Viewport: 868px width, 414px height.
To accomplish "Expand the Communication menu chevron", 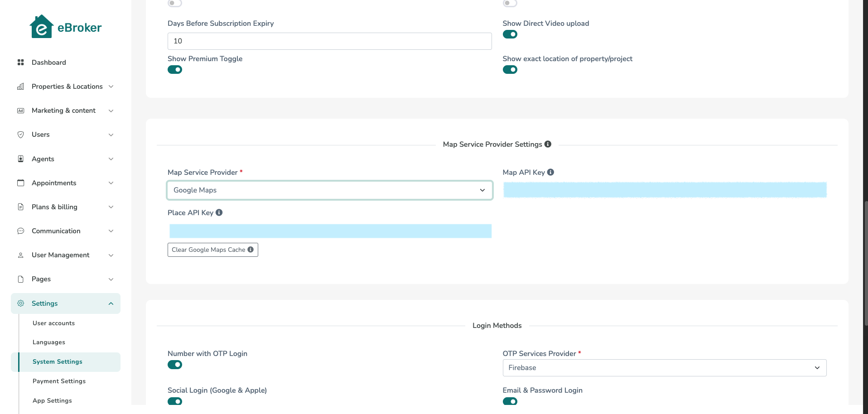I will [111, 231].
